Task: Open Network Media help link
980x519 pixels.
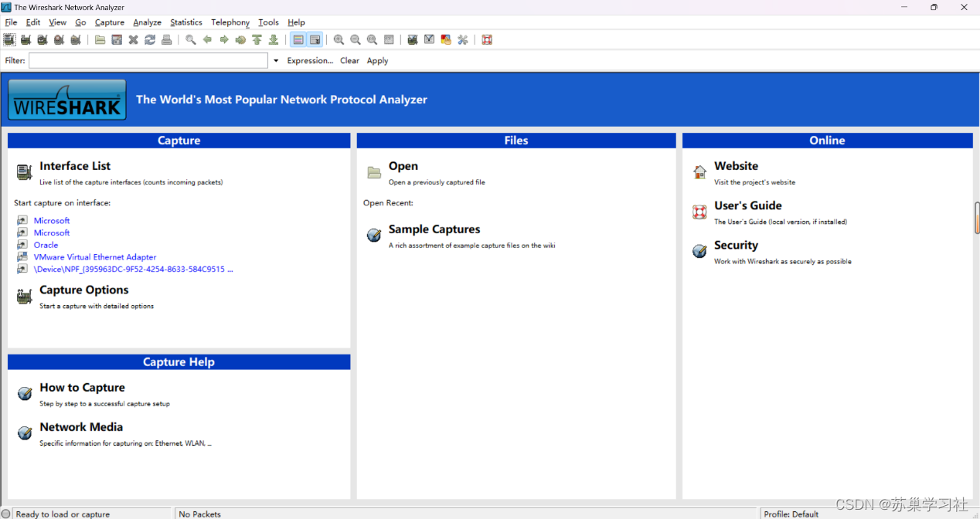Action: [81, 427]
